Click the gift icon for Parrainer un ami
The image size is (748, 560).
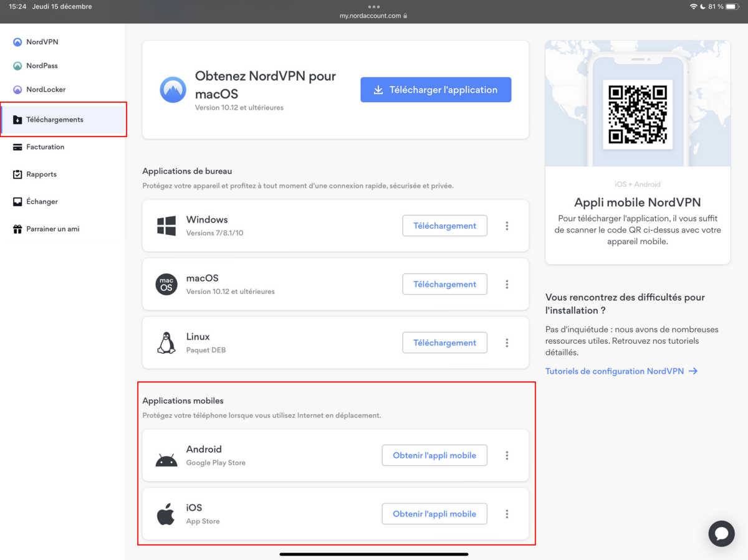(x=17, y=229)
